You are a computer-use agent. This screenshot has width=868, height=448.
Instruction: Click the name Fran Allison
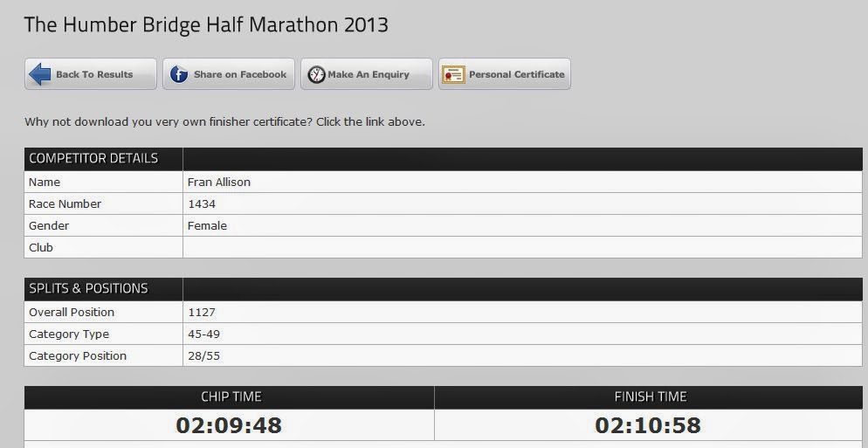point(219,183)
